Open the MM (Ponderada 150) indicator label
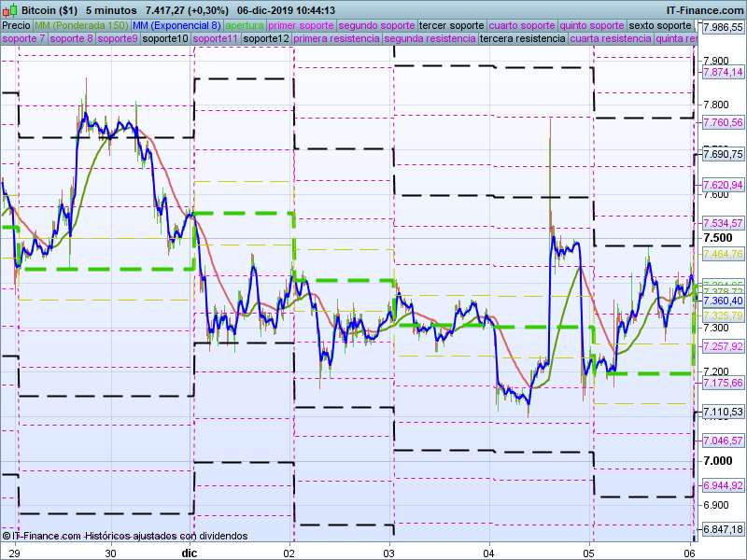Screen dimensions: 747x560 tap(81, 25)
